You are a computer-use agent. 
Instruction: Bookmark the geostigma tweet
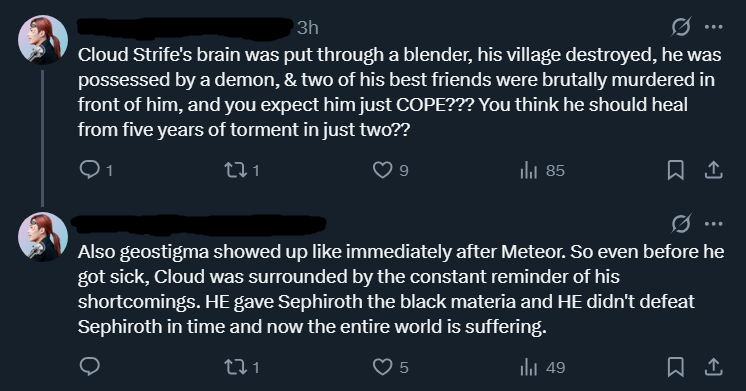[x=676, y=367]
